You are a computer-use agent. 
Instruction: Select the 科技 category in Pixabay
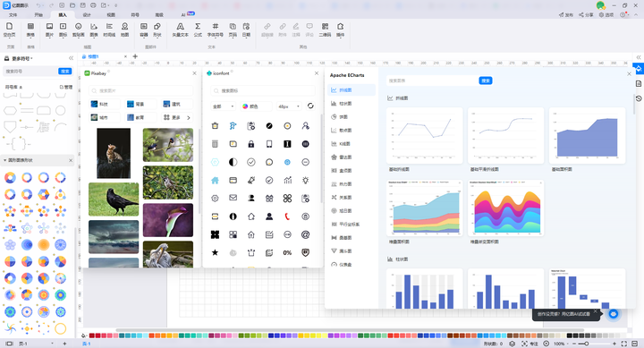tap(105, 104)
